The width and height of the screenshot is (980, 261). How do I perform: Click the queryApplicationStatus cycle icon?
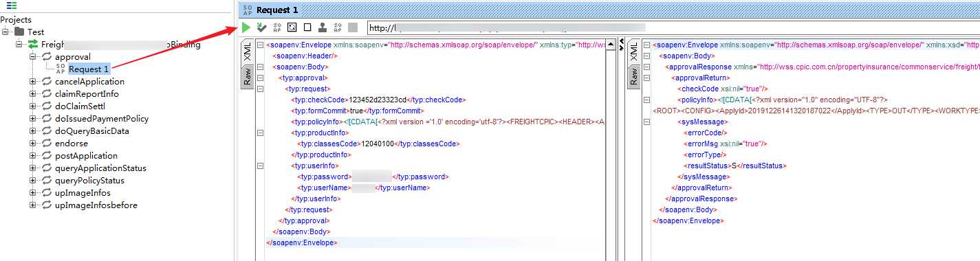(x=47, y=168)
